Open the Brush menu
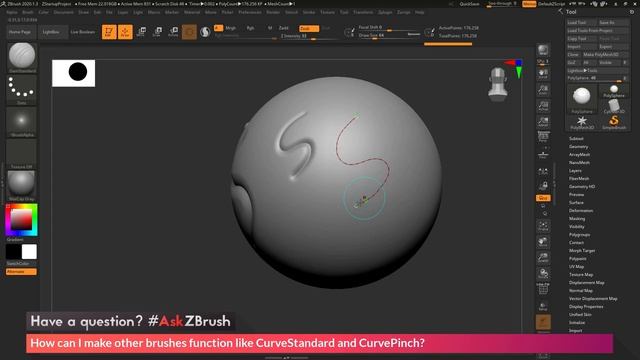Screen dimensions: 640x360 pyautogui.click(x=27, y=12)
